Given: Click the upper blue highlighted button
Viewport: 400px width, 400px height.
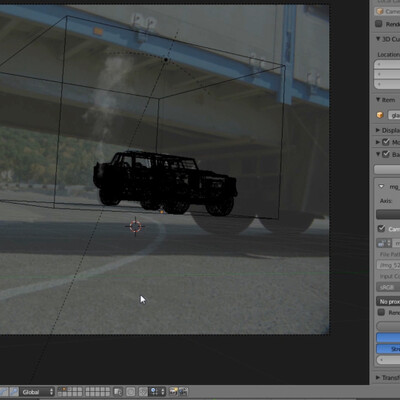Looking at the screenshot, I should (388, 338).
